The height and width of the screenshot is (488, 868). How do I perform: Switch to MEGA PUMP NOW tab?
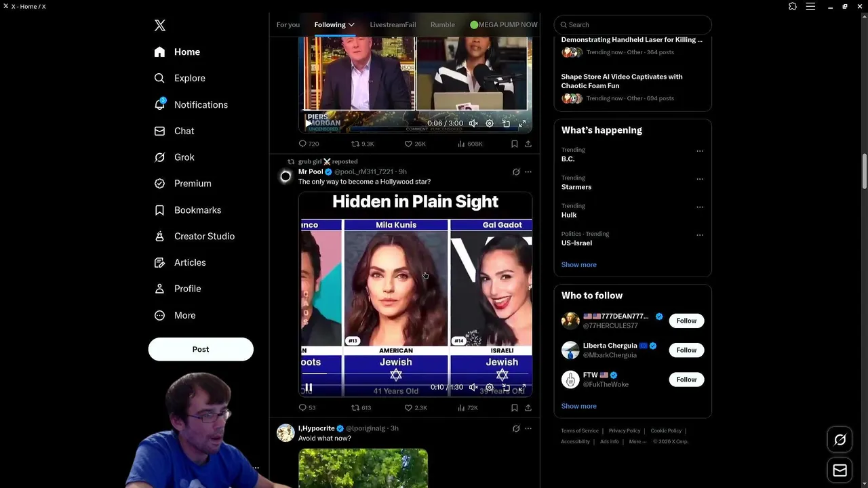coord(504,24)
